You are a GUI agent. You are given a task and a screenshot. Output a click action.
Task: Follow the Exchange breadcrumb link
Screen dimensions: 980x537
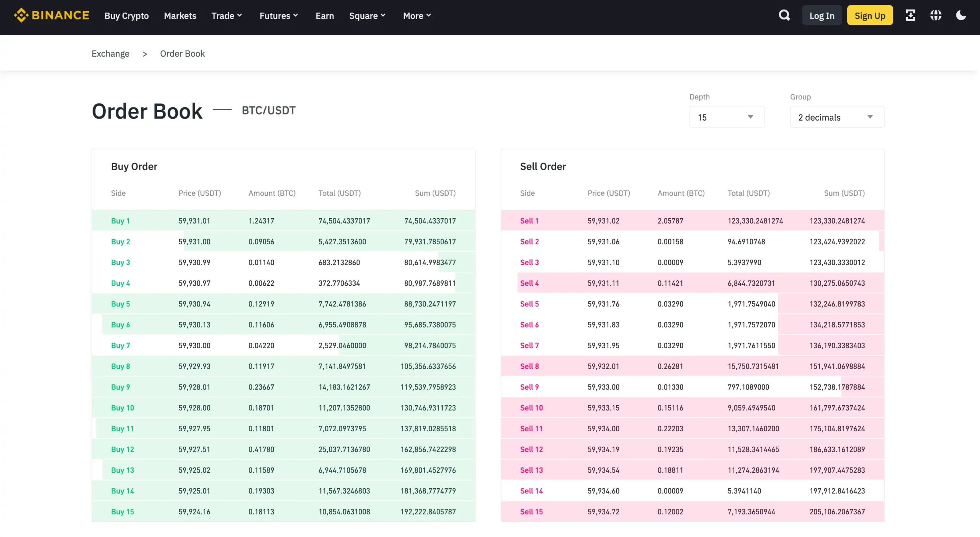(110, 54)
